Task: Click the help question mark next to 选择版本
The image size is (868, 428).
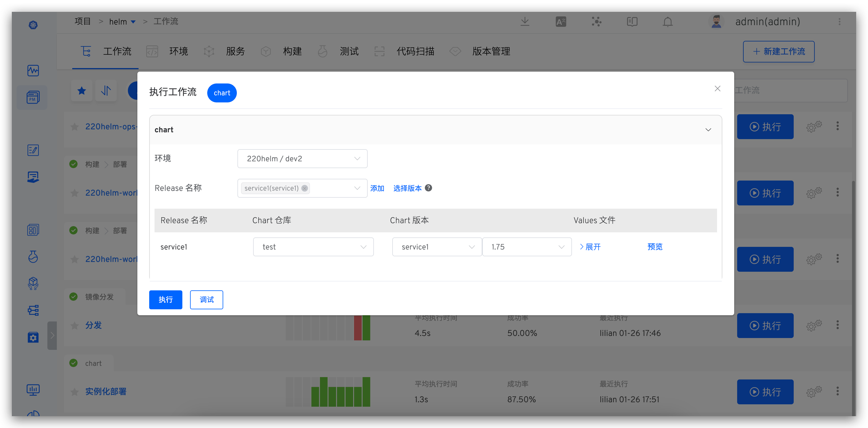Action: (428, 188)
